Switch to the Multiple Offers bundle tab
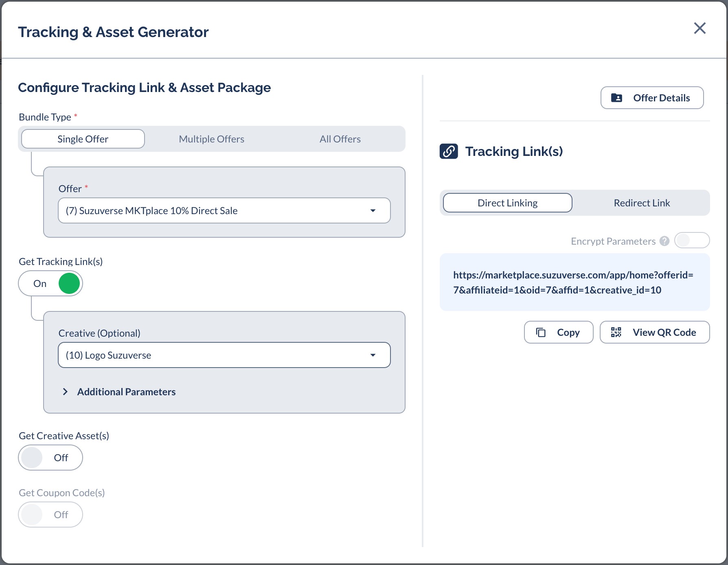728x565 pixels. click(211, 139)
